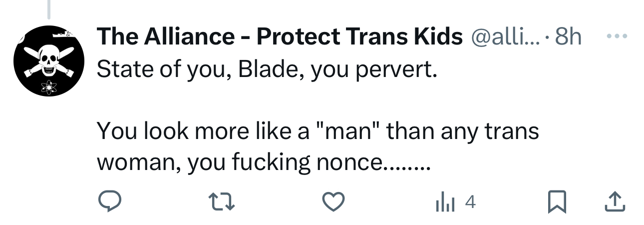Share the tweet via upload arrow icon

(x=615, y=202)
